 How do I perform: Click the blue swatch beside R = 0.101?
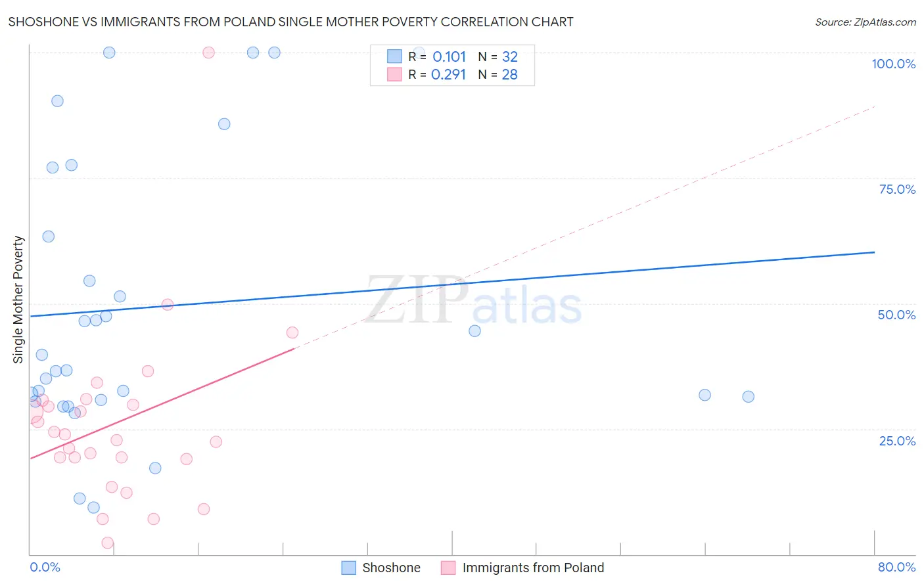(394, 56)
